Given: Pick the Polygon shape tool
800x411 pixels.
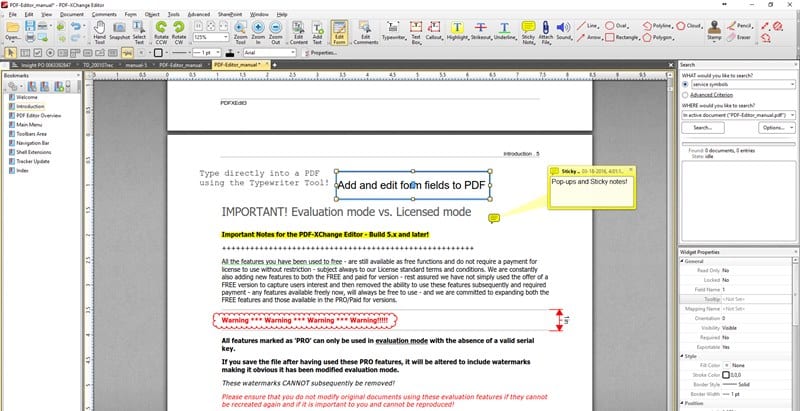Looking at the screenshot, I should (658, 37).
